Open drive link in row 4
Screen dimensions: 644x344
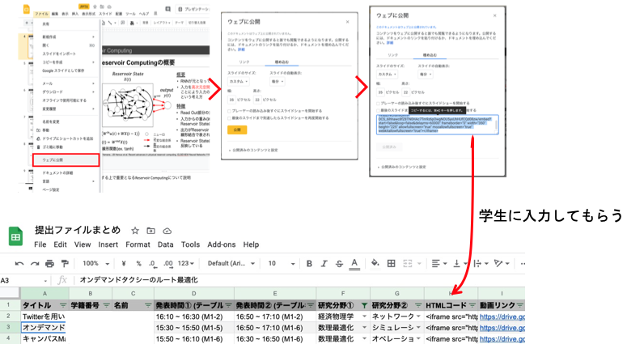pos(502,339)
